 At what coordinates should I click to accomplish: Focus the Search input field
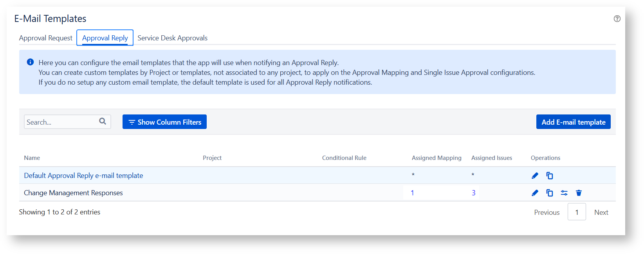pos(61,122)
